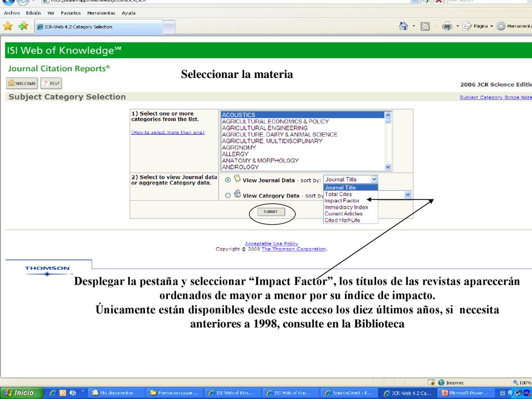Click the Inicio start button
The height and width of the screenshot is (399, 532).
tap(21, 393)
